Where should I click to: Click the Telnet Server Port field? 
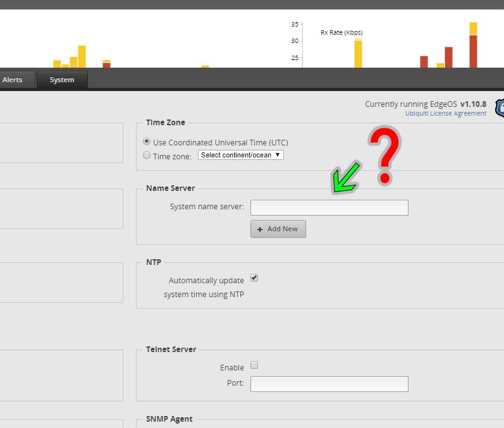click(329, 384)
